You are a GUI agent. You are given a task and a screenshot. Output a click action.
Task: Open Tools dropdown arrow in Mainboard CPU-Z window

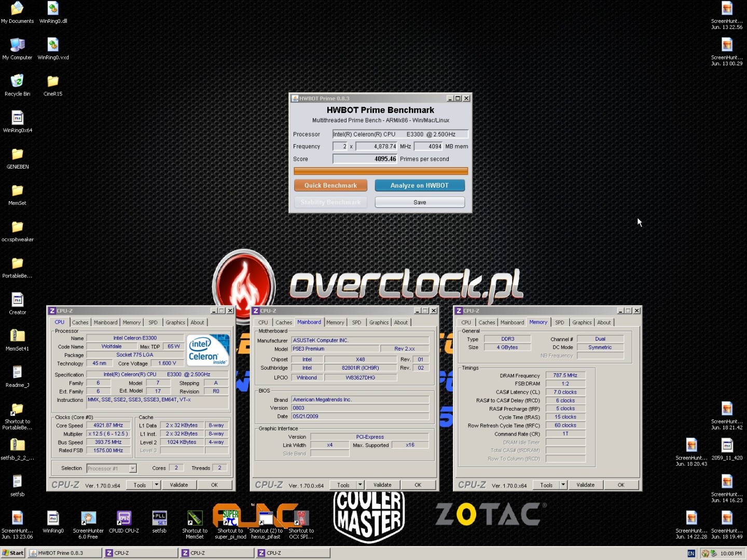pos(360,485)
